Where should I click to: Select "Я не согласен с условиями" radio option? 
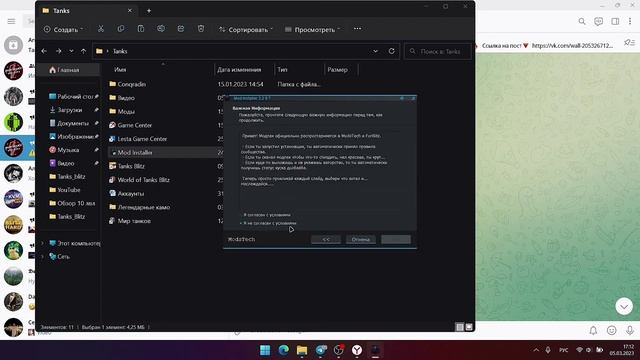click(x=269, y=223)
